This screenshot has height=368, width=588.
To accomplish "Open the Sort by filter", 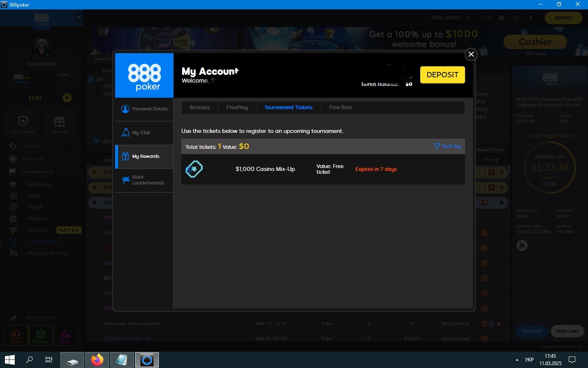I will (447, 146).
